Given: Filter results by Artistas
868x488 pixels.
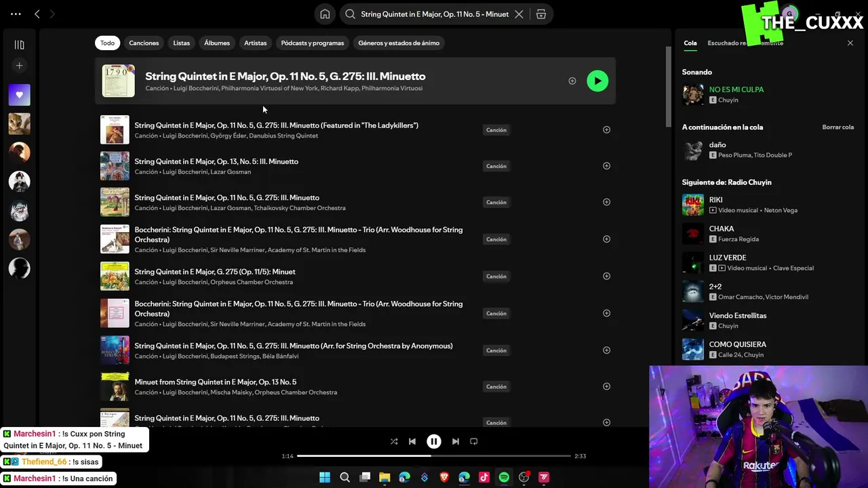Looking at the screenshot, I should point(256,43).
